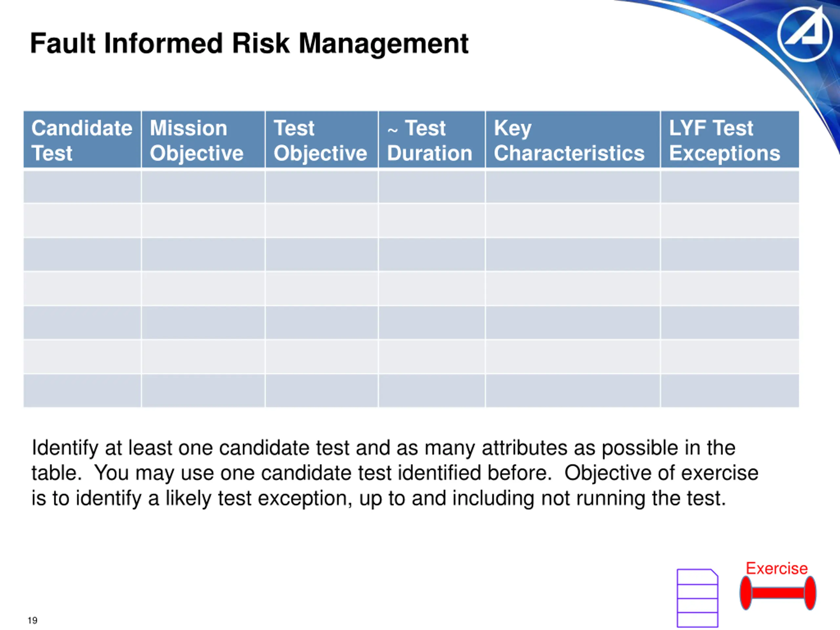Click first row cell under Test Duration

(x=432, y=187)
